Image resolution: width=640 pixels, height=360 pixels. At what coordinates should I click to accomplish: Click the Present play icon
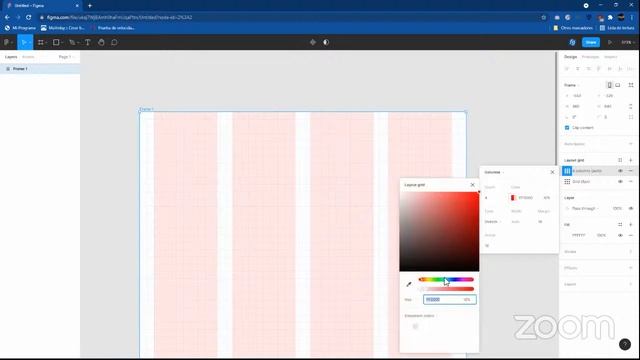[610, 42]
